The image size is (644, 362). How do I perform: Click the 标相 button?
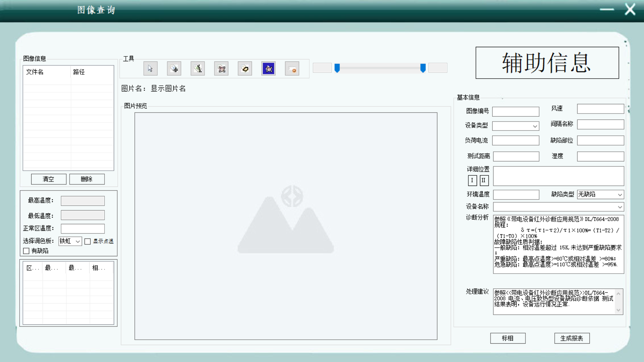click(x=508, y=338)
